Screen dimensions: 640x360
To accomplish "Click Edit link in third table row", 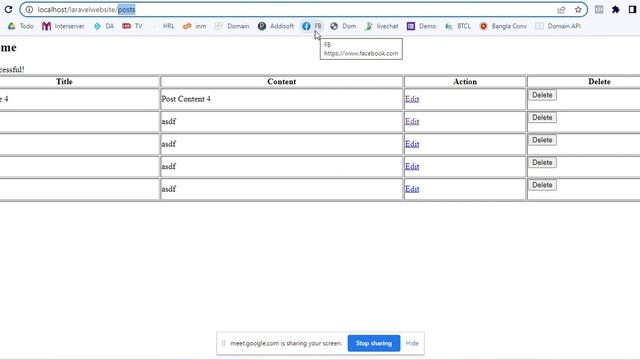I will coord(412,144).
